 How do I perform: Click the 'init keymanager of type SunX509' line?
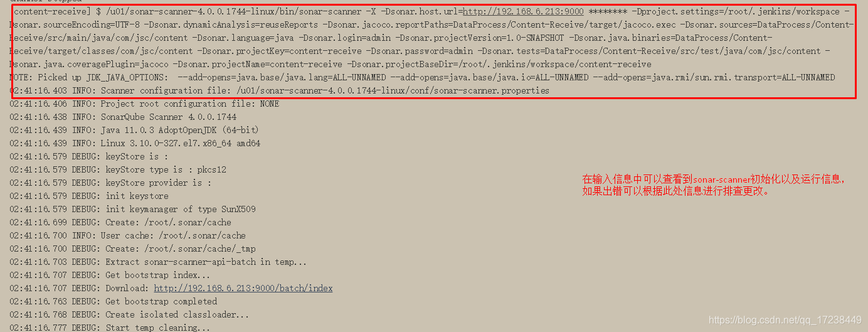(132, 209)
